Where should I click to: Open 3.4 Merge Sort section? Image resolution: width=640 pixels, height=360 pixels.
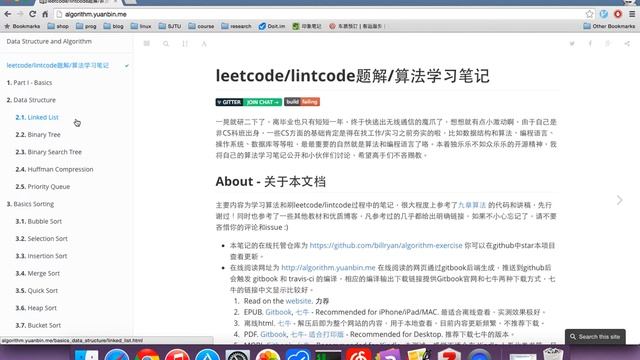tap(38, 273)
